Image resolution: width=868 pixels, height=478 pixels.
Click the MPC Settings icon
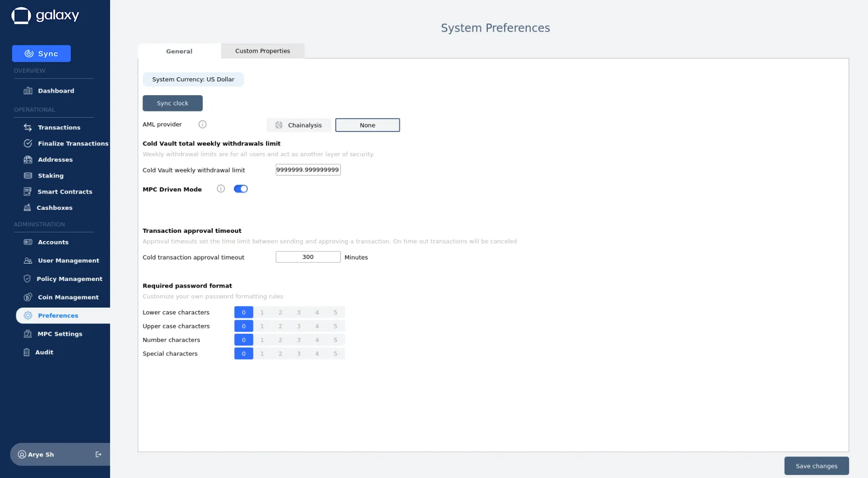[28, 334]
